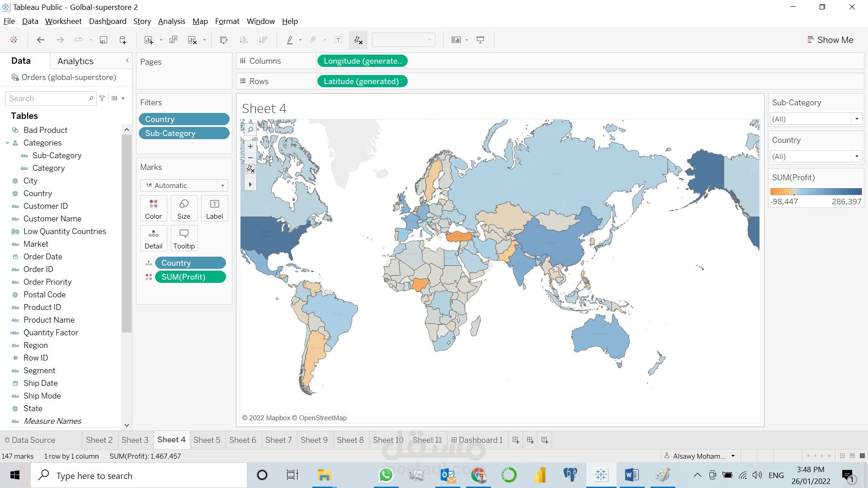This screenshot has width=868, height=488.
Task: Toggle the filter icon beside Search field
Action: 102,99
